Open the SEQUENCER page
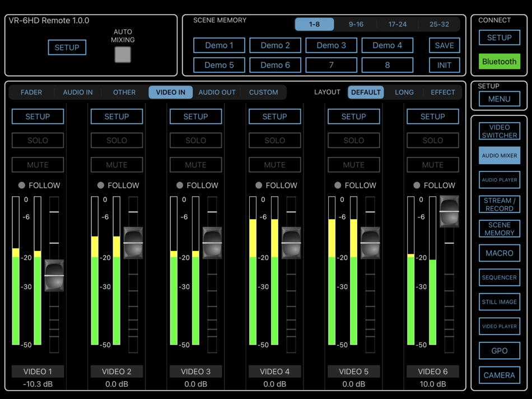The image size is (532, 399). point(500,277)
